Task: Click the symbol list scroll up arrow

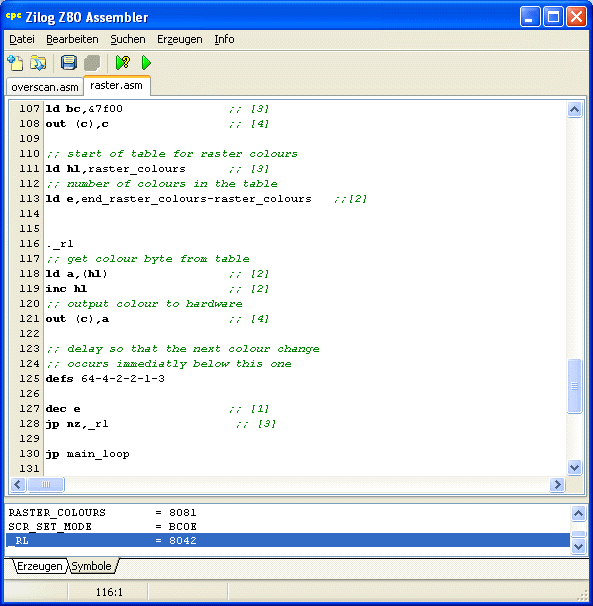Action: [x=578, y=514]
